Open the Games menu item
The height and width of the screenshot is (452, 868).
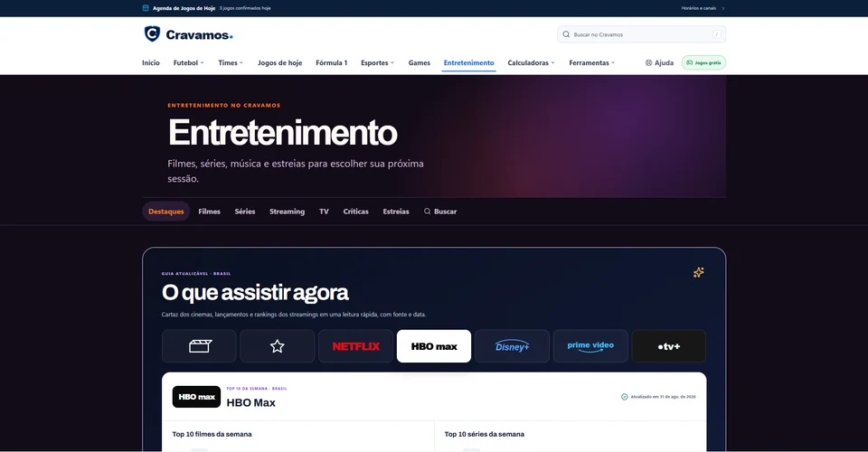tap(419, 62)
